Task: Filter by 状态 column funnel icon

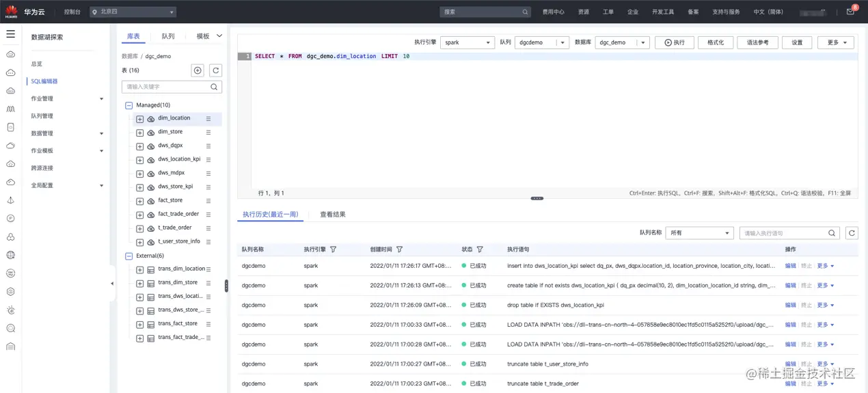Action: (x=480, y=249)
